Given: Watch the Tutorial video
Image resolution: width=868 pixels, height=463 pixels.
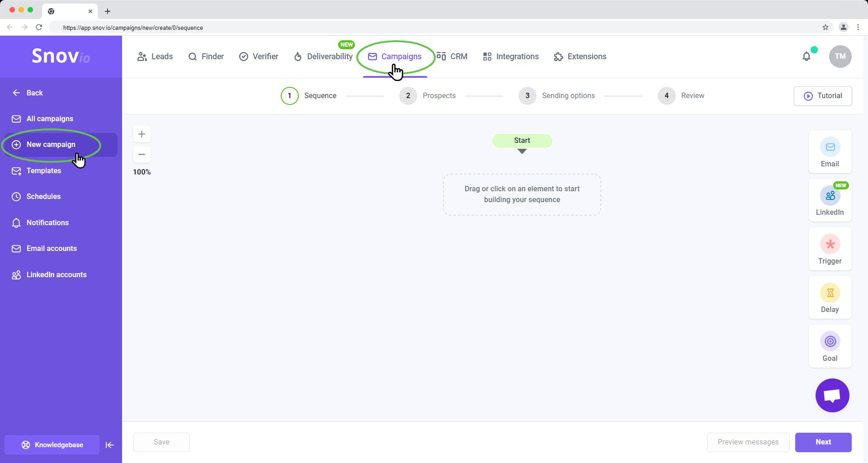Looking at the screenshot, I should click(822, 96).
